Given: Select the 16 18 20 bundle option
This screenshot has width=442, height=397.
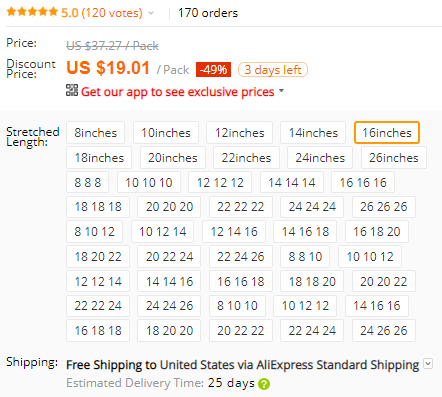Looking at the screenshot, I should click(377, 231).
